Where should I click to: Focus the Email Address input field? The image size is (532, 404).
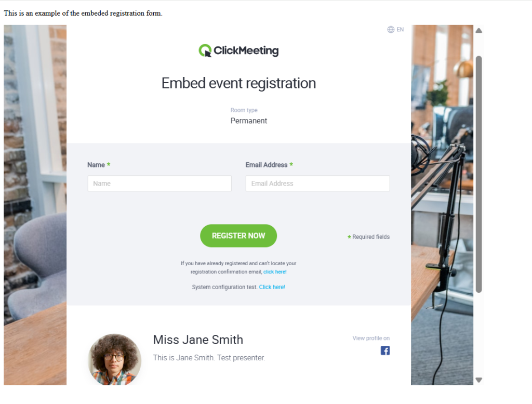pos(317,184)
